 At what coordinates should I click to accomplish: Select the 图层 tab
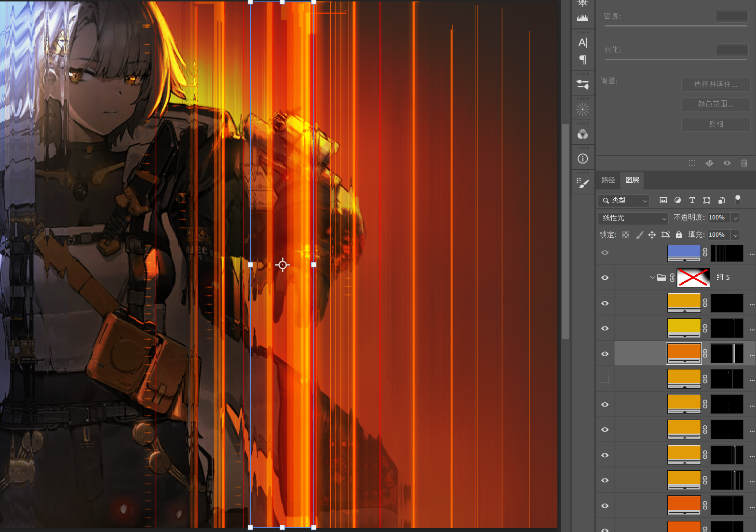(632, 180)
